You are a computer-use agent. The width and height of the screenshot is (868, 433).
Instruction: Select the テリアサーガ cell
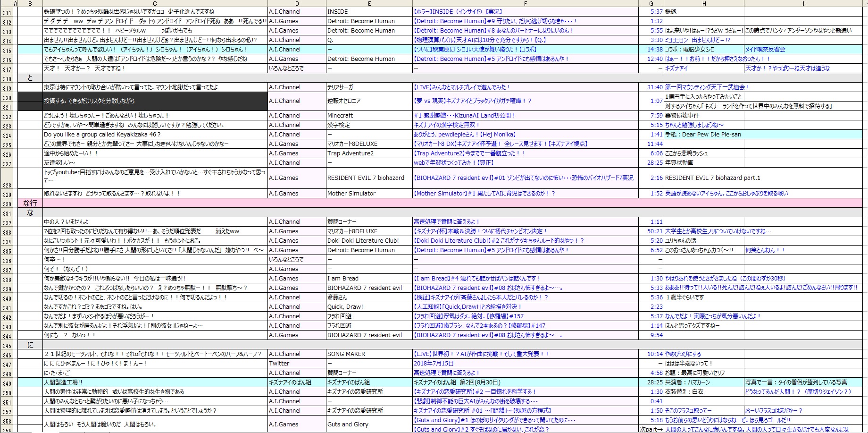(369, 87)
